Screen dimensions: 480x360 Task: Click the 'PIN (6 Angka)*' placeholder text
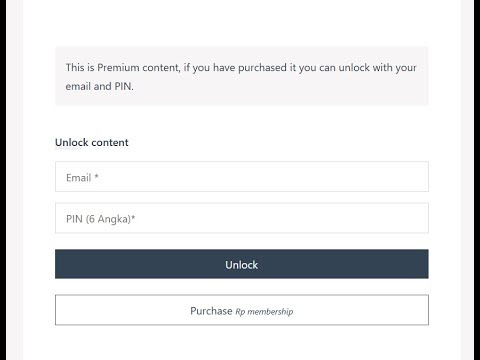pyautogui.click(x=101, y=219)
